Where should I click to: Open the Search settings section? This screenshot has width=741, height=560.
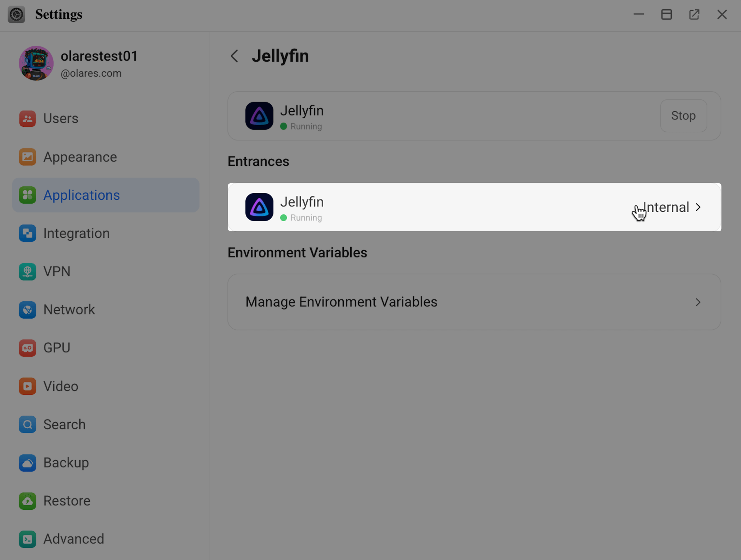click(64, 424)
